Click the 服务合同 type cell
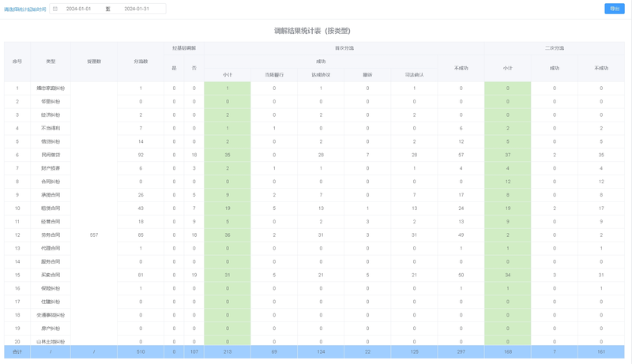 (51, 261)
